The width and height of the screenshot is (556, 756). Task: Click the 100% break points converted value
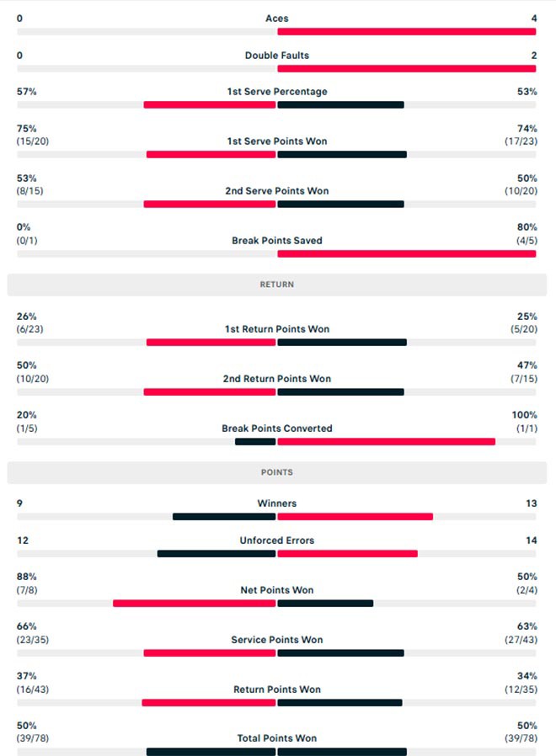[524, 415]
